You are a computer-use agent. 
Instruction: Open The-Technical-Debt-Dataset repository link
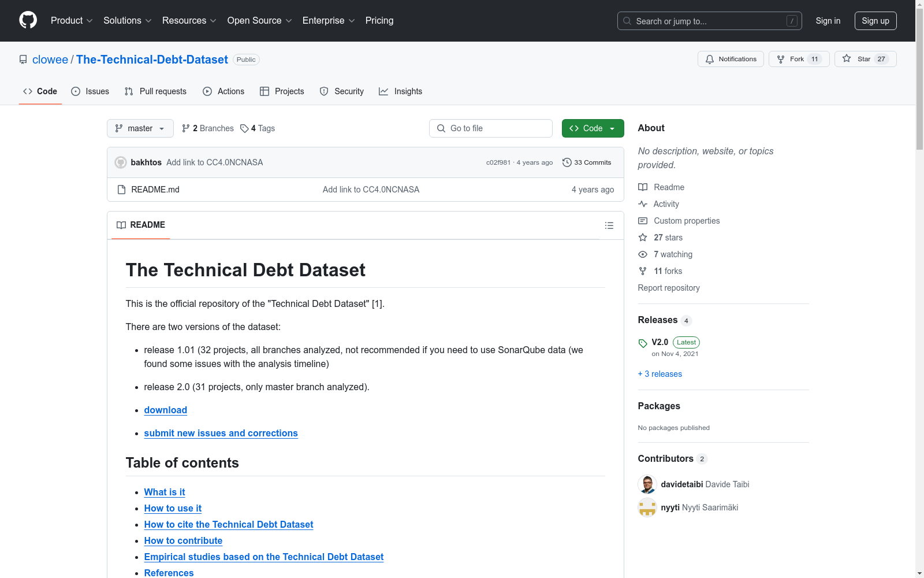pos(152,60)
